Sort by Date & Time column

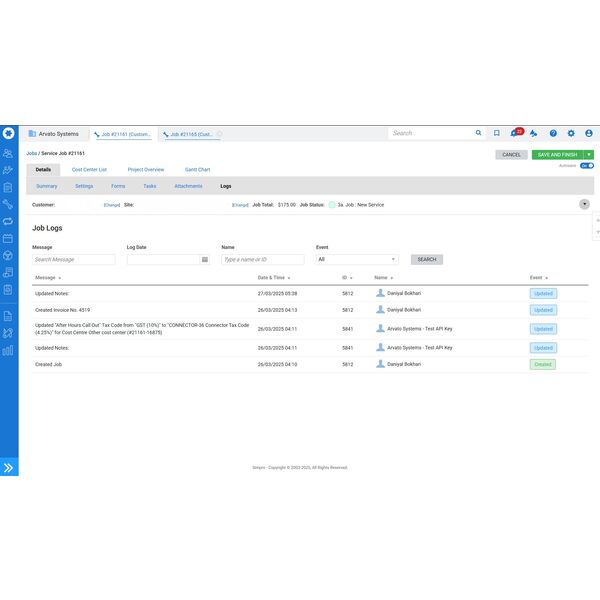pyautogui.click(x=274, y=278)
